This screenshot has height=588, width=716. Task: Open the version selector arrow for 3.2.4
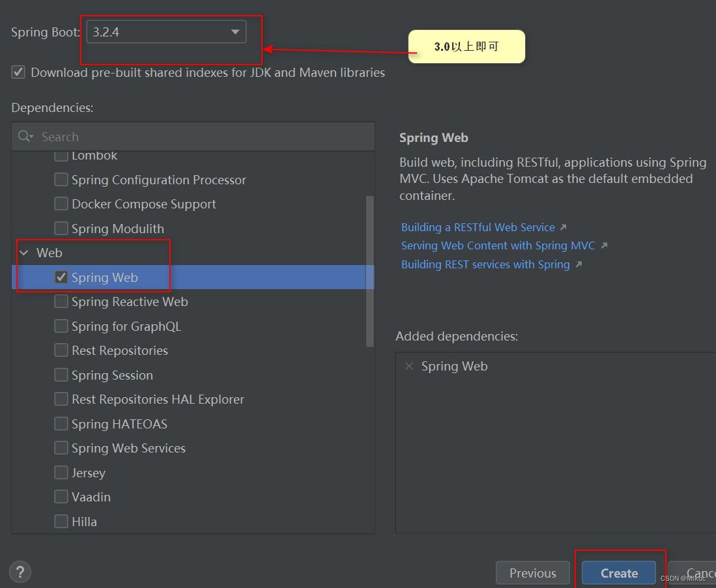(x=235, y=31)
